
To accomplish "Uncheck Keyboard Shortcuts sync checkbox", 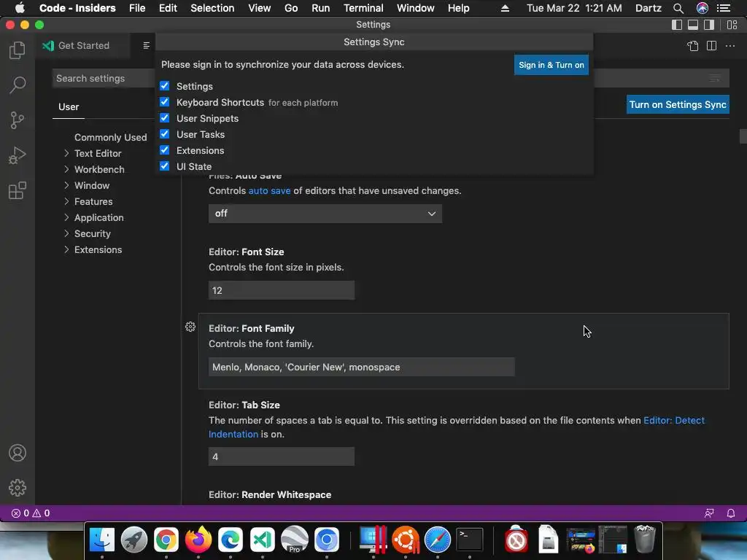I will 164,102.
